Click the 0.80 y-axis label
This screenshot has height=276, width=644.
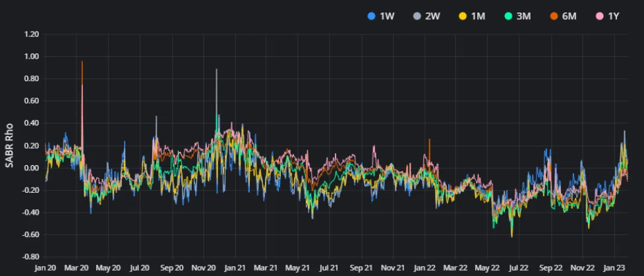(32, 79)
